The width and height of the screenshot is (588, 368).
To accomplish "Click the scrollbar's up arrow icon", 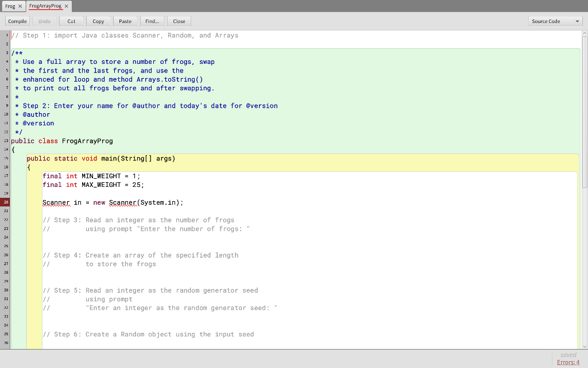I will pyautogui.click(x=583, y=34).
